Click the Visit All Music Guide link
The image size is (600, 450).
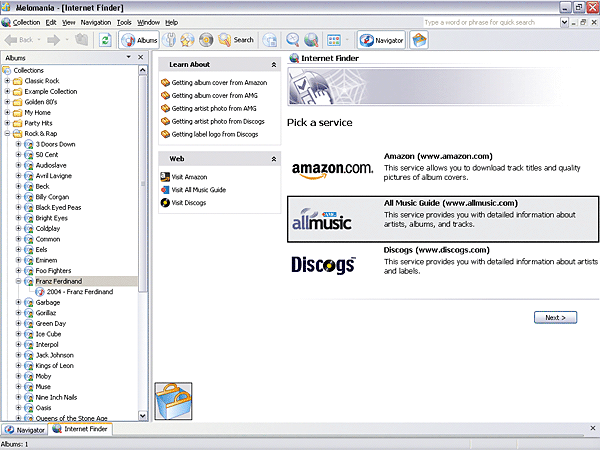(199, 190)
